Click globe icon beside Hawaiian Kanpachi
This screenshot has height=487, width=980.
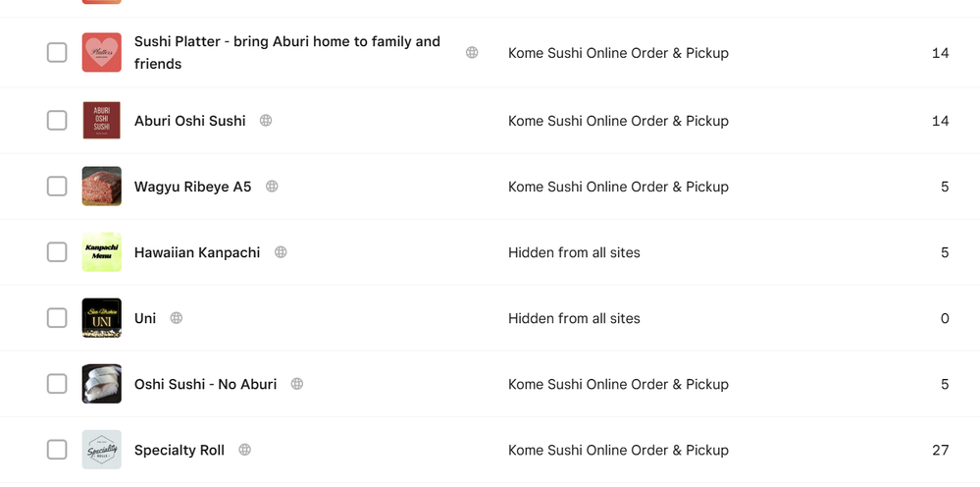coord(281,252)
